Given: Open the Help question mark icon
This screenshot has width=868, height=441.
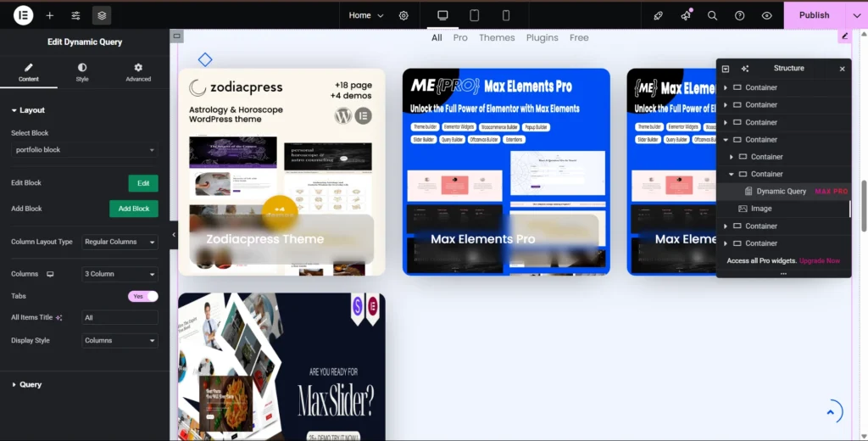Looking at the screenshot, I should pyautogui.click(x=739, y=15).
